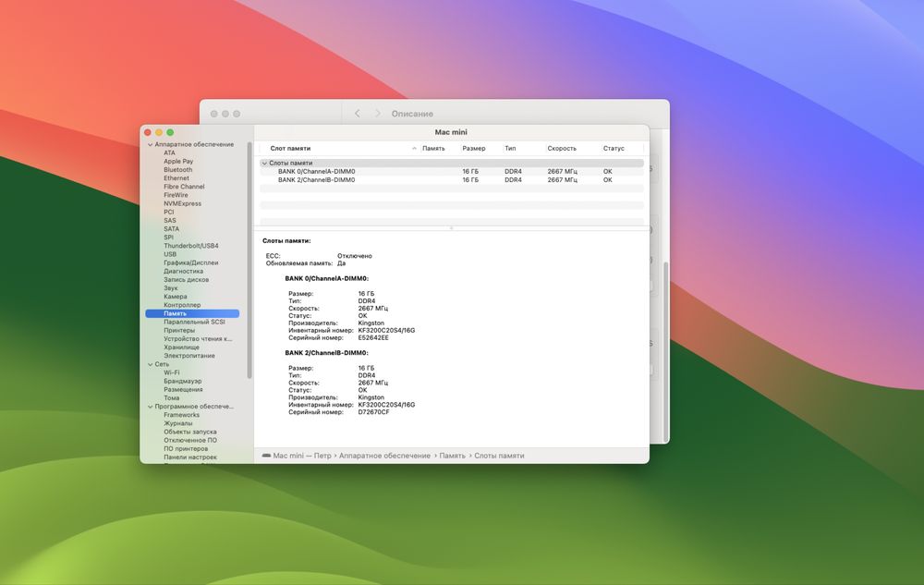
Task: Click sort arrow in Слот памяти header
Action: tap(414, 149)
